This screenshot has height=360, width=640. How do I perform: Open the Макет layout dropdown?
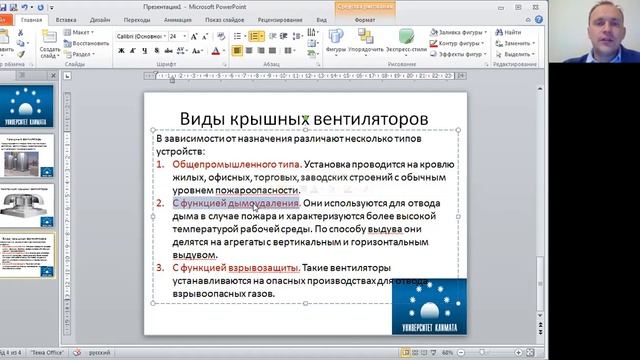[79, 32]
